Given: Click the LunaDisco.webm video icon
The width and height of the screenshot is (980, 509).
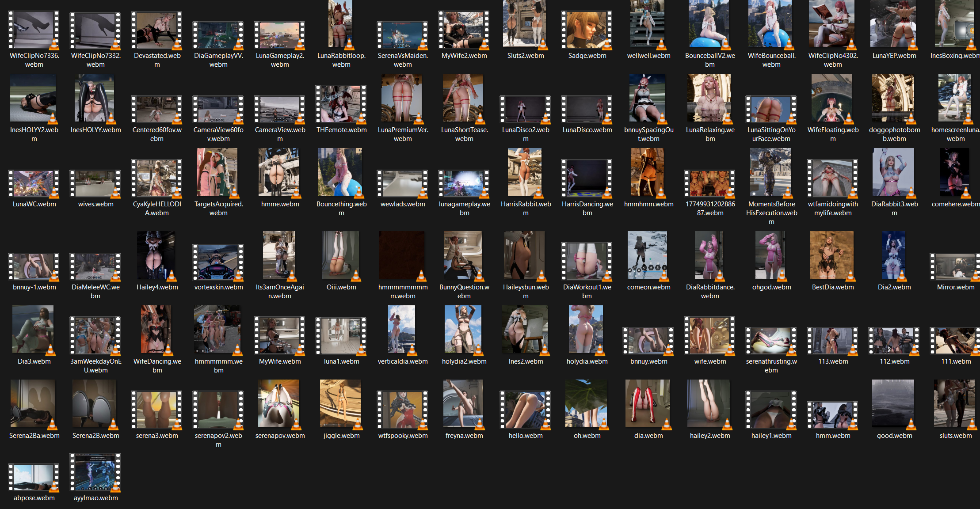Looking at the screenshot, I should [x=587, y=109].
